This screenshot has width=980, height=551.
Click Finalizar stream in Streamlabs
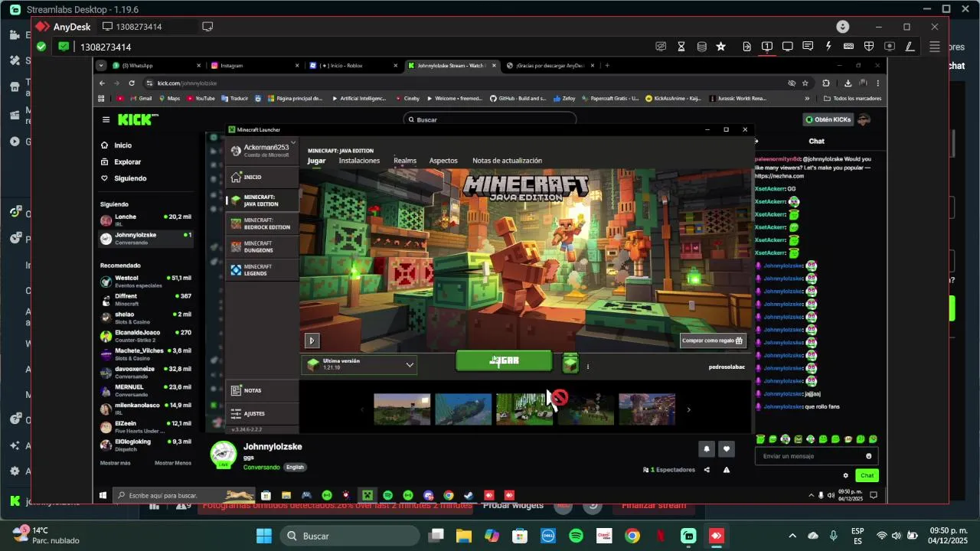654,506
